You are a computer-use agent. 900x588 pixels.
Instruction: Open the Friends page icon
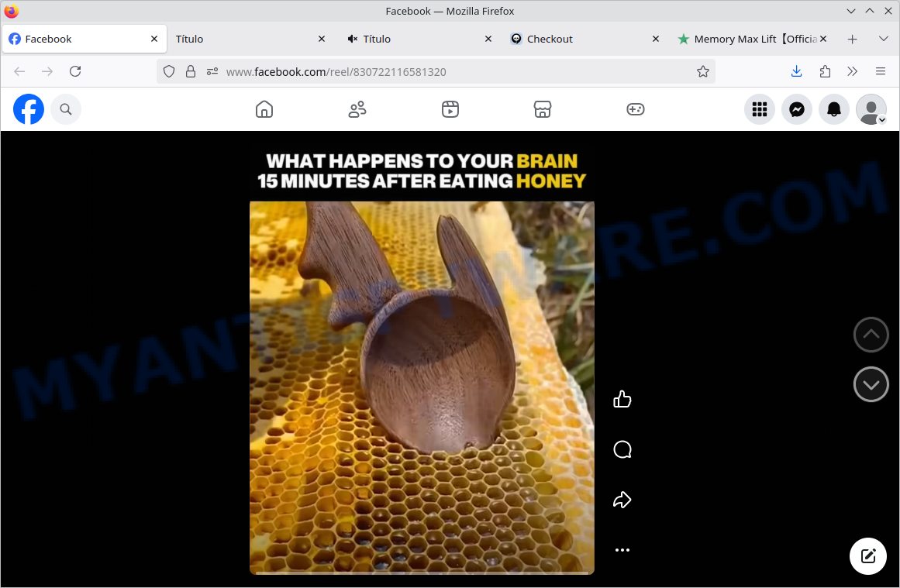(x=357, y=109)
